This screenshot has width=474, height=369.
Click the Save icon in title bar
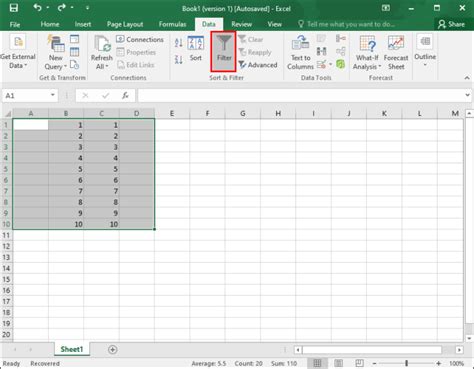pyautogui.click(x=14, y=8)
